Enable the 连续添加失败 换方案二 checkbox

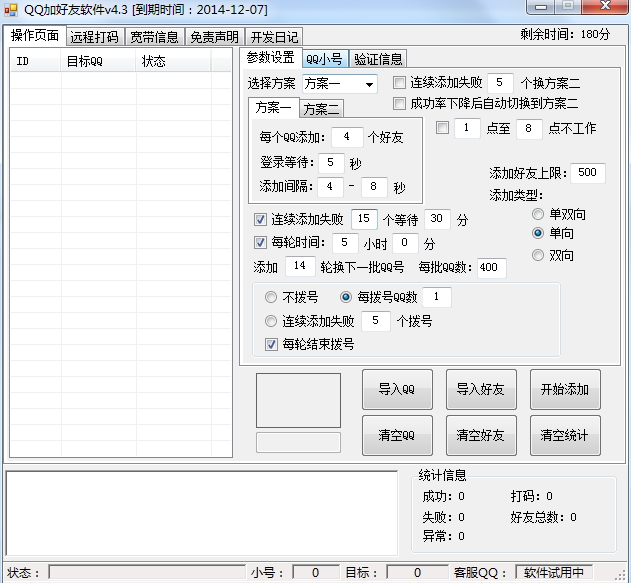click(x=400, y=83)
